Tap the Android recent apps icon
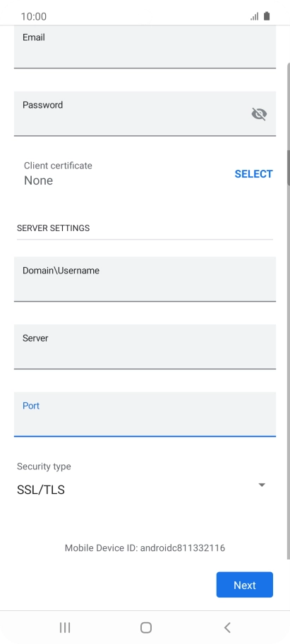Image resolution: width=290 pixels, height=644 pixels. pos(65,627)
